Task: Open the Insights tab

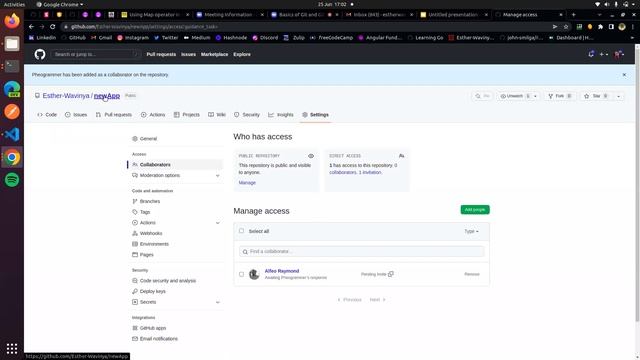Action: tap(280, 115)
